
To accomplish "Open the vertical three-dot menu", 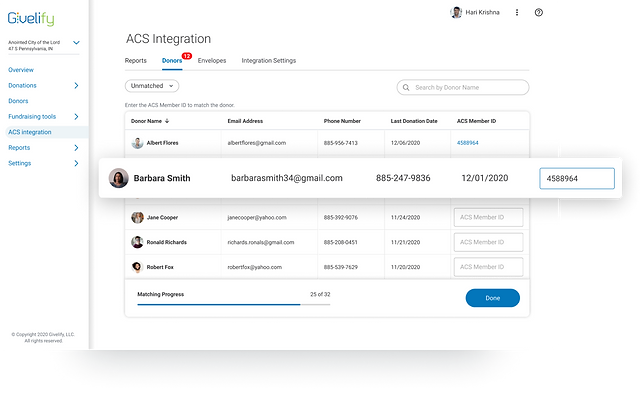I will click(x=517, y=12).
